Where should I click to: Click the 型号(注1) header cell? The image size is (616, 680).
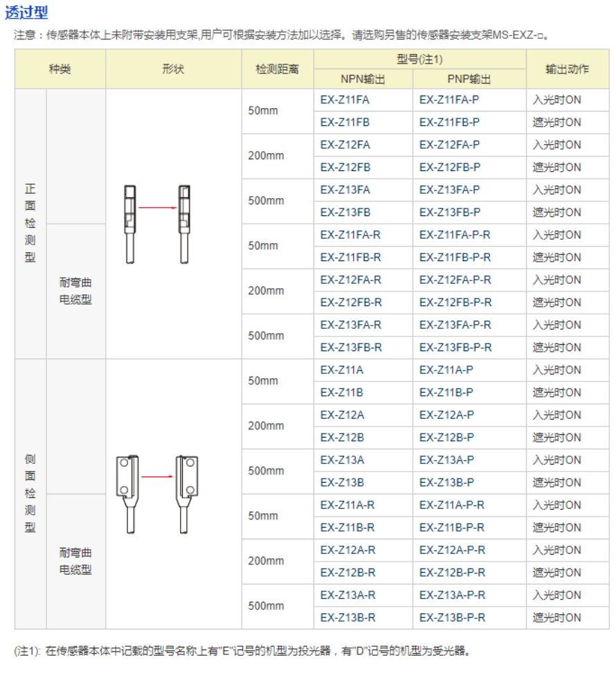click(419, 60)
